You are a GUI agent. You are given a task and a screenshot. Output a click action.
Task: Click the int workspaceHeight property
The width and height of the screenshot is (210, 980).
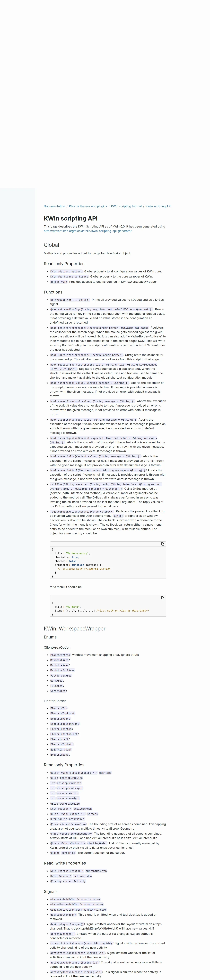pos(65,799)
